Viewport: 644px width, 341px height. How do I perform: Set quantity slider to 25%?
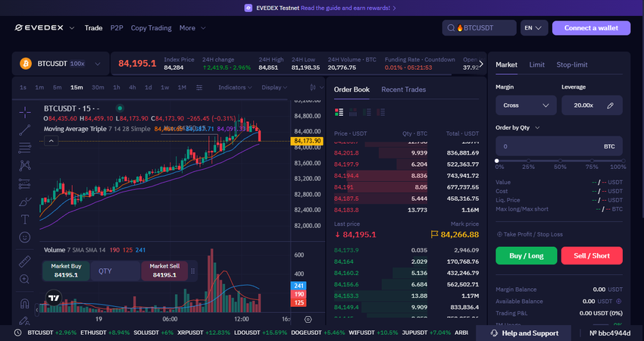coord(528,161)
